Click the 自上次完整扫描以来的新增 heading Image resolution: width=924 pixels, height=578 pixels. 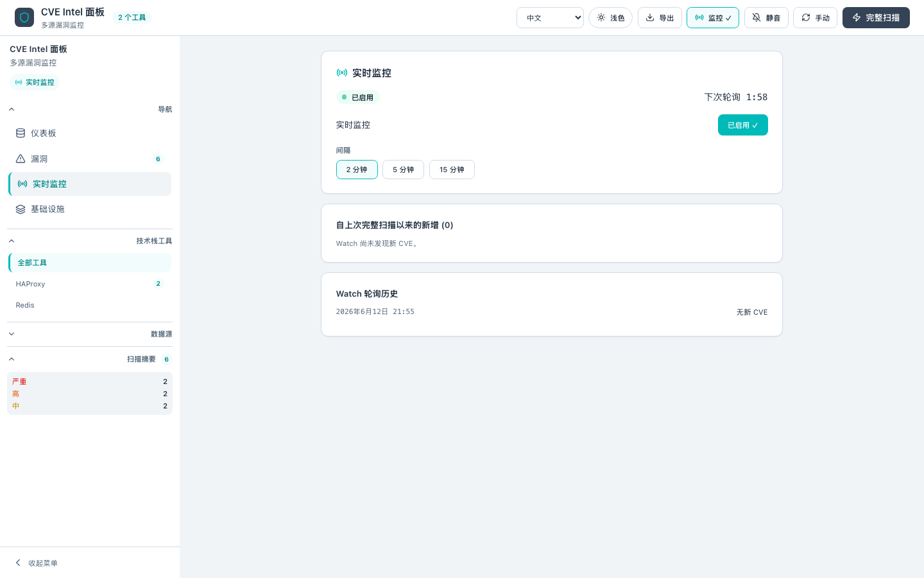point(395,225)
